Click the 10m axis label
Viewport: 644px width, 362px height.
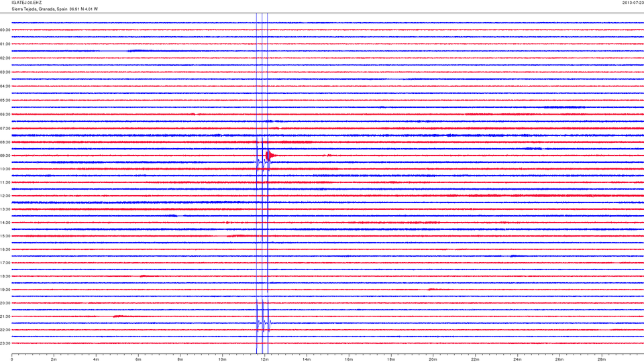click(x=222, y=359)
